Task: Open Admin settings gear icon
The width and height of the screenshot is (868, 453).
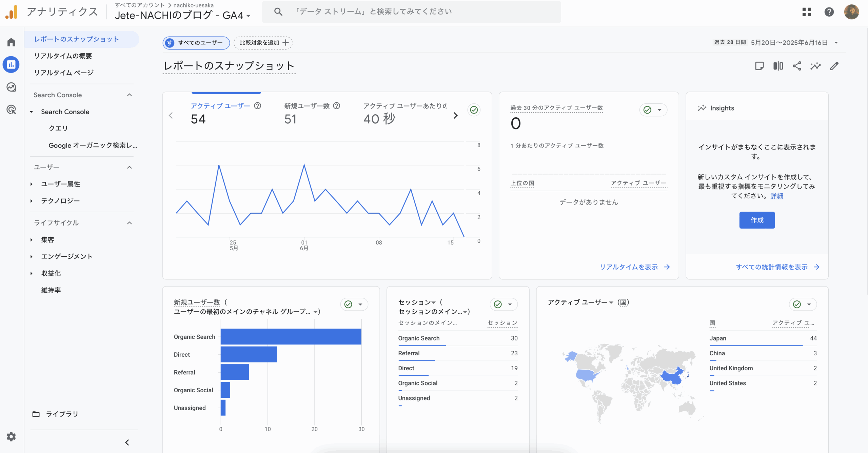Action: [x=11, y=436]
